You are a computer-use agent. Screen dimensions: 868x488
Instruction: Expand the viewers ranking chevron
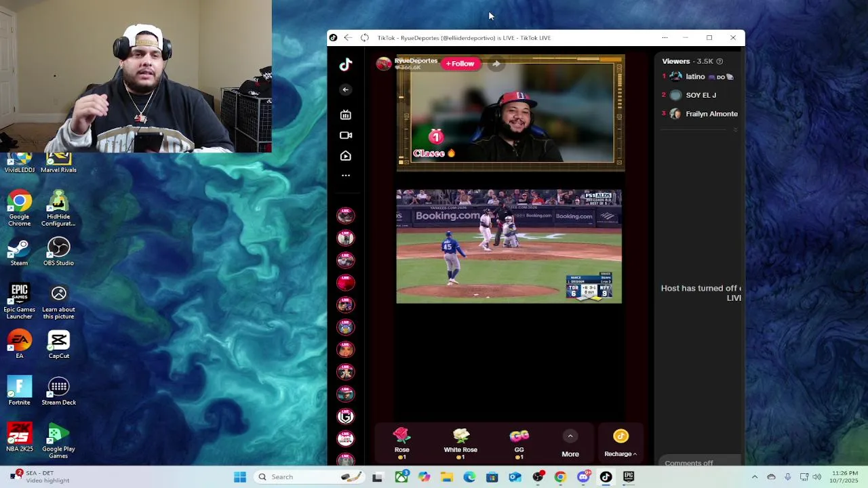point(735,129)
